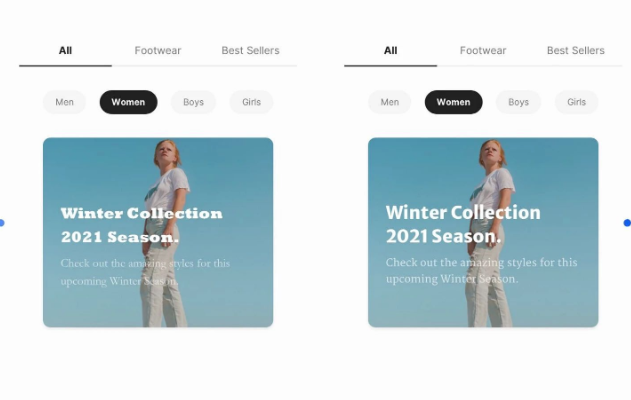Select the All tab in right preview
This screenshot has width=631, height=400.
click(390, 51)
